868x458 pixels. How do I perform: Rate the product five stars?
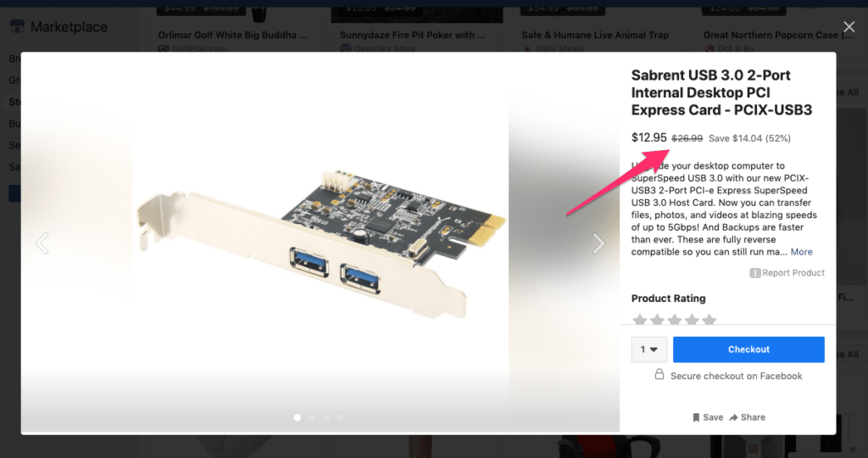point(709,321)
